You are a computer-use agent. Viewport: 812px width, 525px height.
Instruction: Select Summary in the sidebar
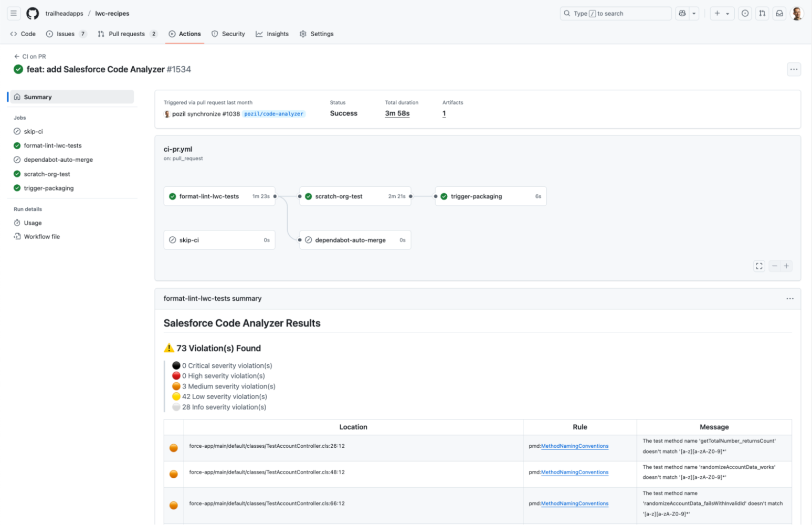click(x=72, y=97)
